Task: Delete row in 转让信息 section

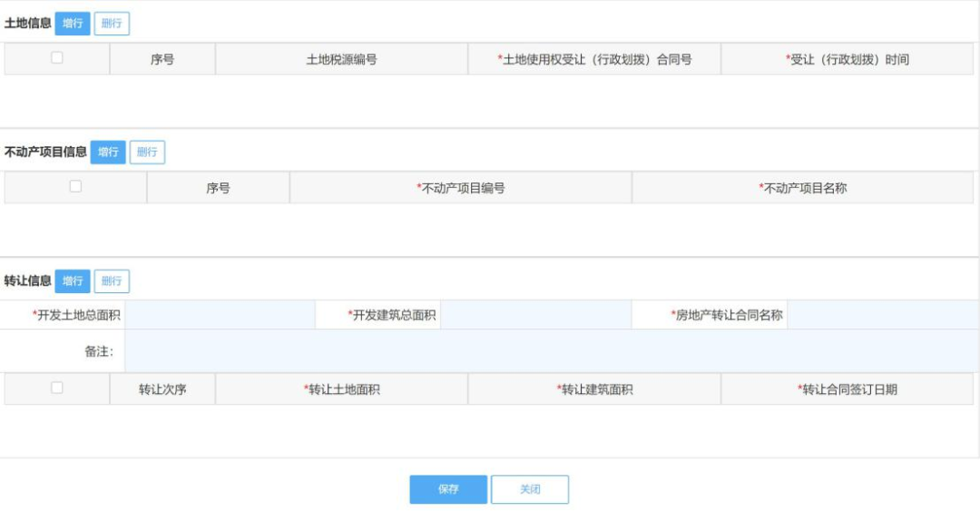Action: 112,281
